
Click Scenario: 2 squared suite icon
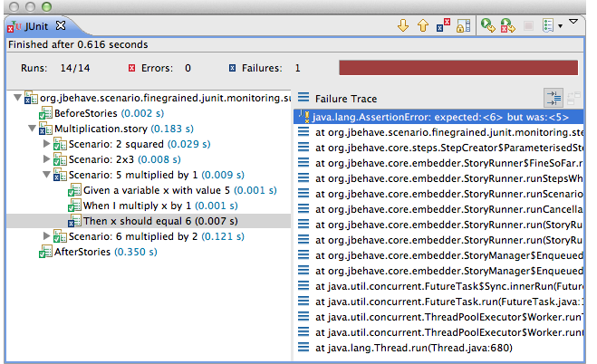coord(60,144)
